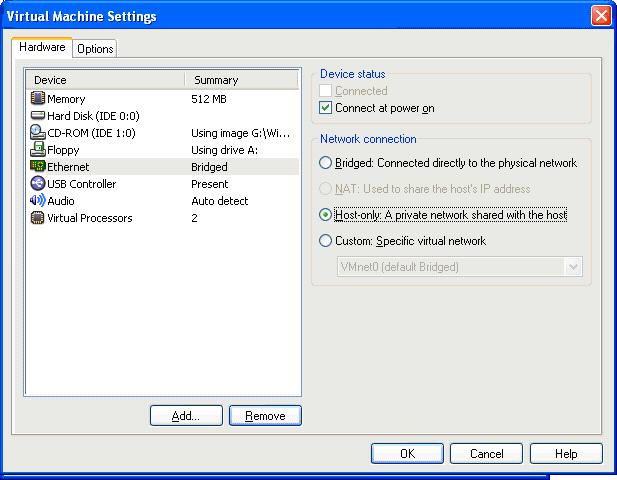Open the VMnet0 virtual network dropdown

point(573,267)
